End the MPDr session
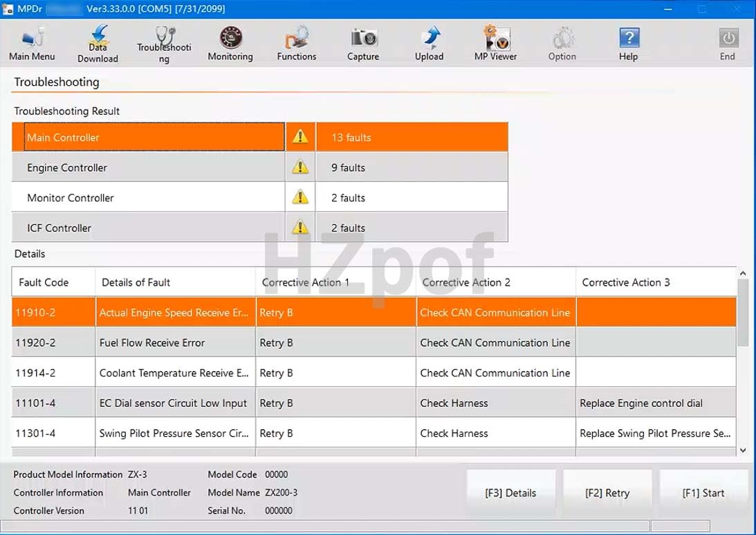Screen dimensions: 756x535 click(728, 43)
